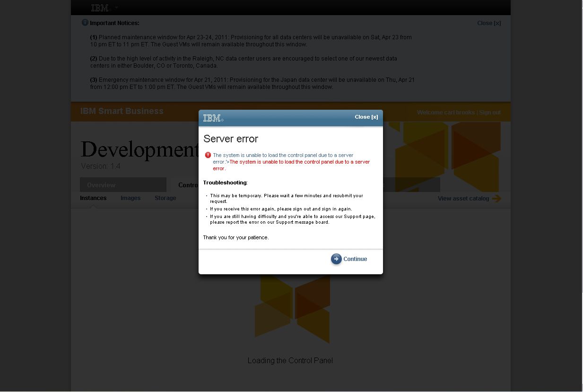The width and height of the screenshot is (583, 392).
Task: Click the IBM logo in the top bar
Action: [100, 8]
